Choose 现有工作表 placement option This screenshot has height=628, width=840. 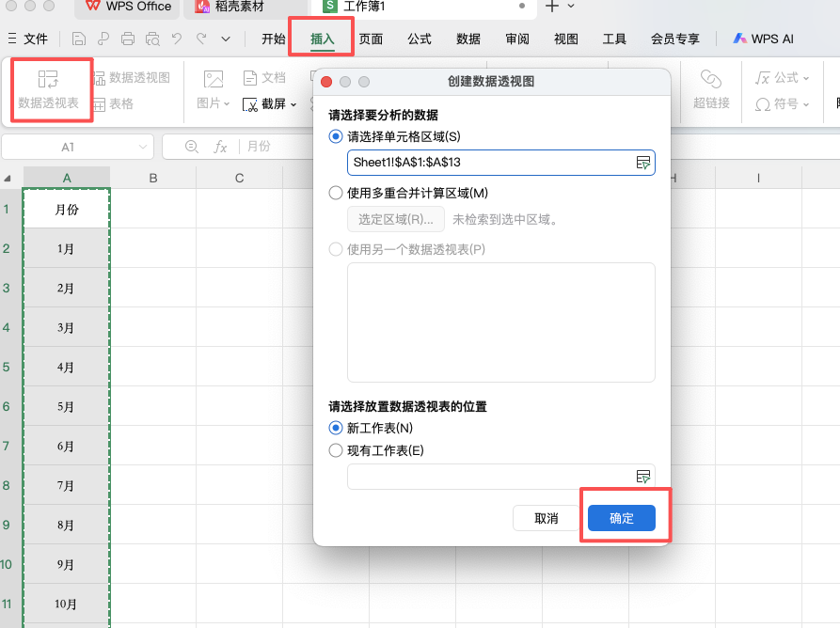pos(335,449)
